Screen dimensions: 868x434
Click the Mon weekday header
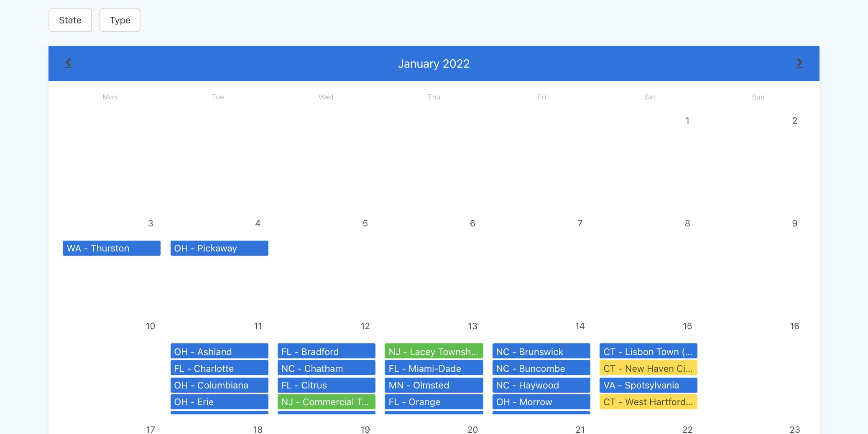(110, 97)
